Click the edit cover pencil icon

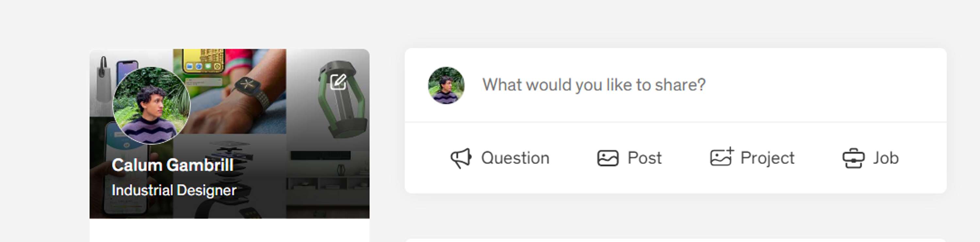point(338,82)
